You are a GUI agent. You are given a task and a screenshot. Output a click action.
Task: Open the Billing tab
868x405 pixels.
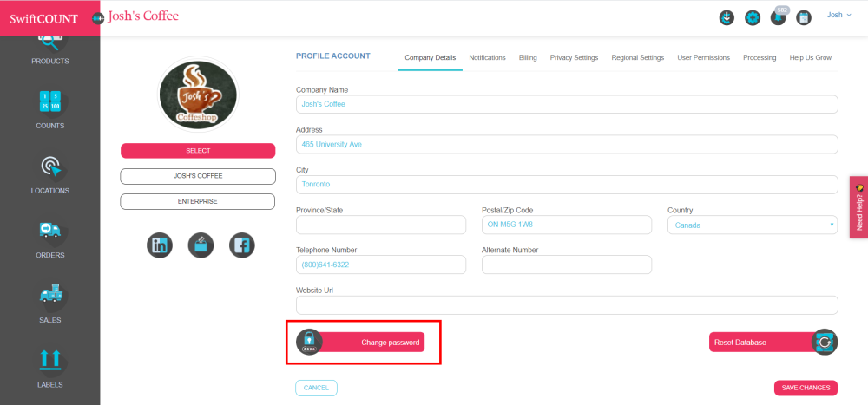[x=528, y=57]
